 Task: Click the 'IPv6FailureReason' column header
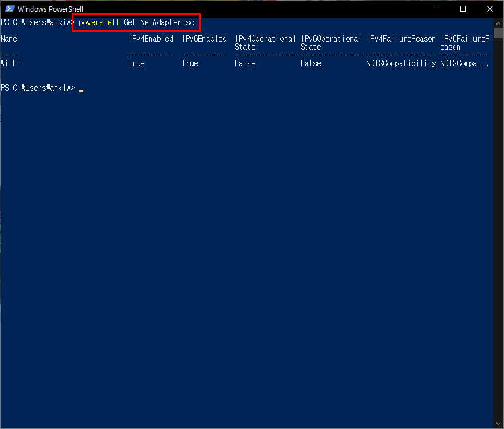point(465,43)
